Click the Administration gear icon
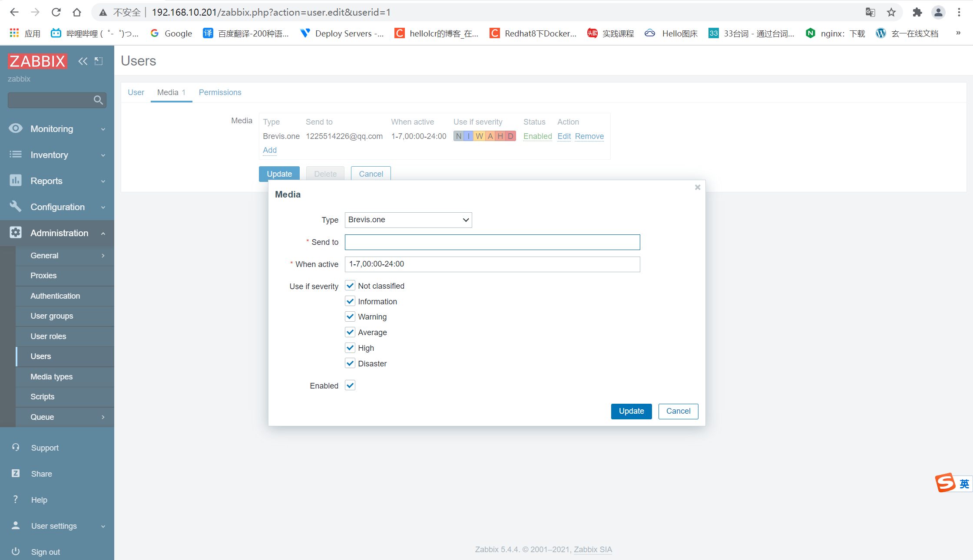 click(x=16, y=233)
